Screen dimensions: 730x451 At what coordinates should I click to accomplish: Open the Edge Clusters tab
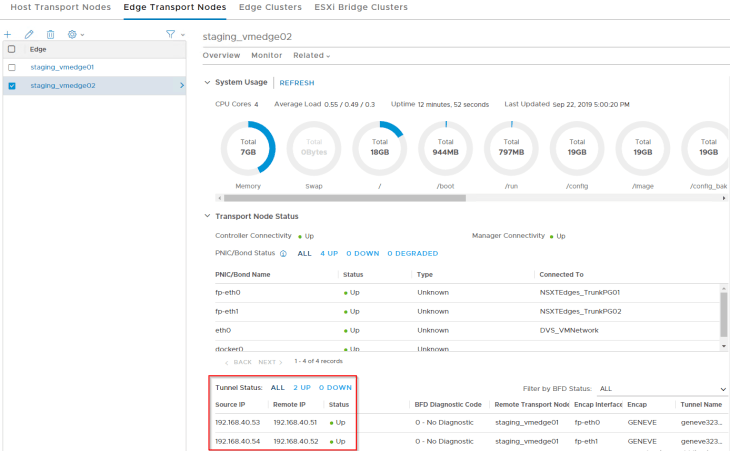[269, 7]
